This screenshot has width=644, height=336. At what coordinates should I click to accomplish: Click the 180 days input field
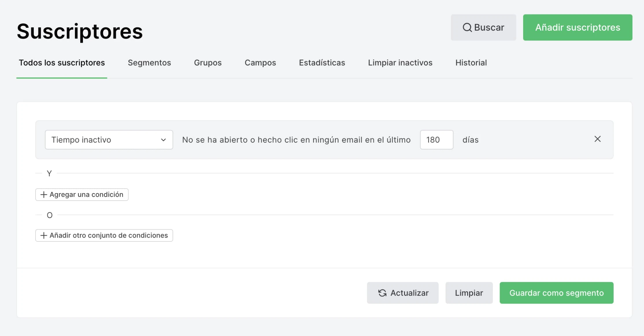[436, 140]
